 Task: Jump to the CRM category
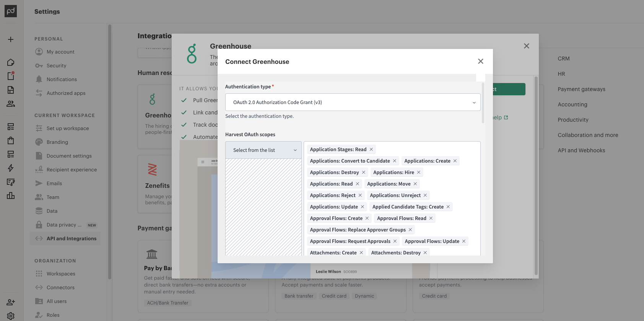pos(564,59)
